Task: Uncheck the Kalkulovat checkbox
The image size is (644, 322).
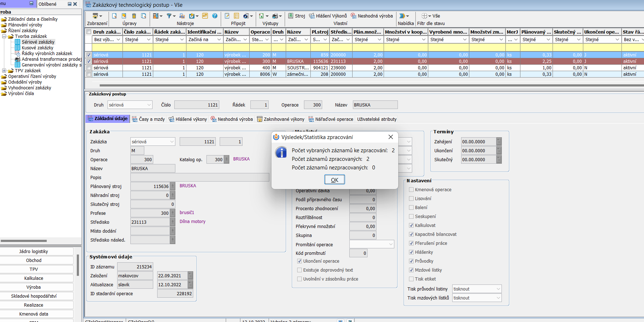Action: pyautogui.click(x=411, y=226)
